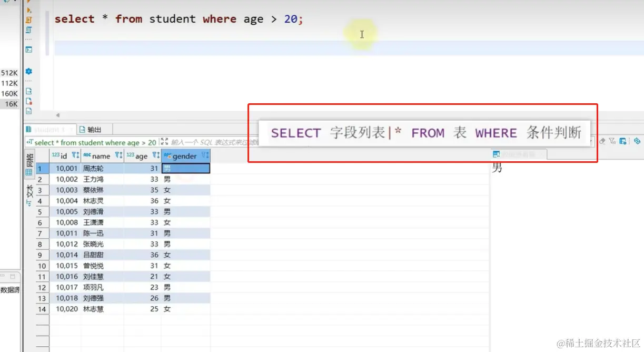The height and width of the screenshot is (352, 644).
Task: Click the 男 value in viewer panel
Action: (497, 168)
